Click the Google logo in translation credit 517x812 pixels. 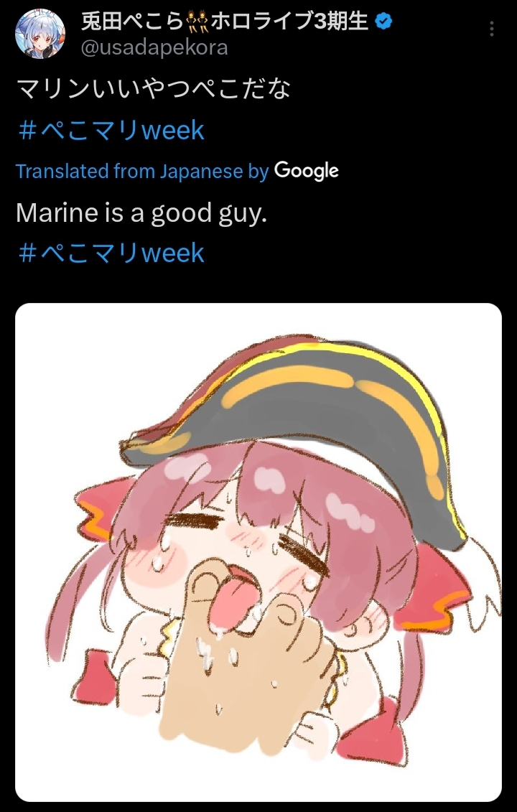306,171
